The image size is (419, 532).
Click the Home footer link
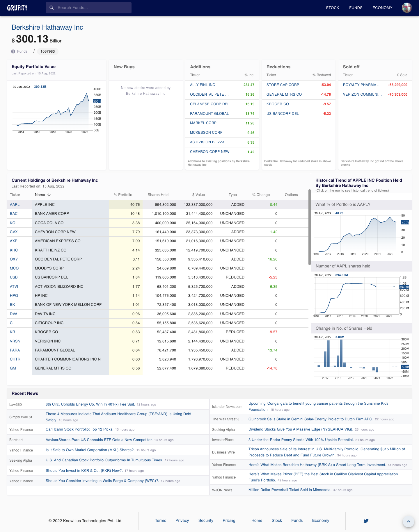point(257,521)
